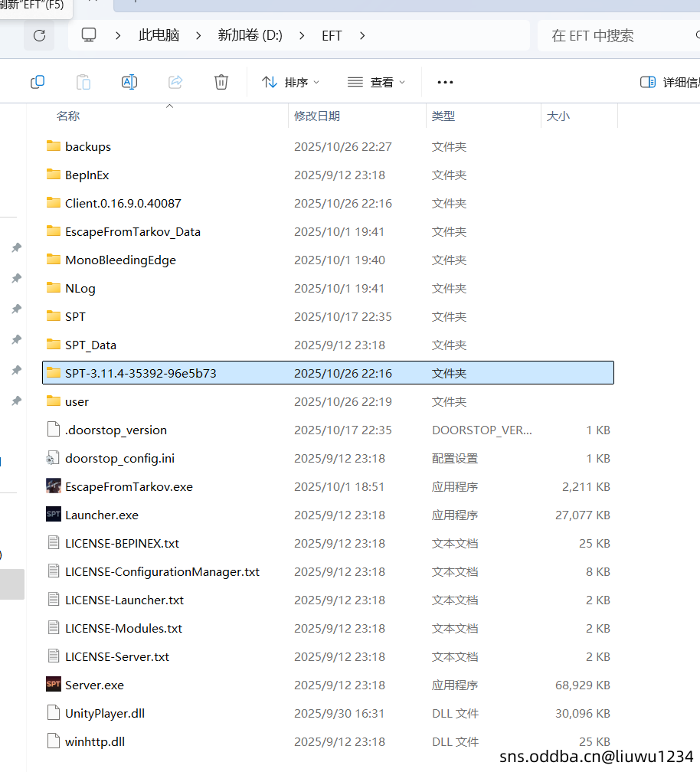Select the Server.exe application icon
Screen dimensions: 700x772
point(54,685)
